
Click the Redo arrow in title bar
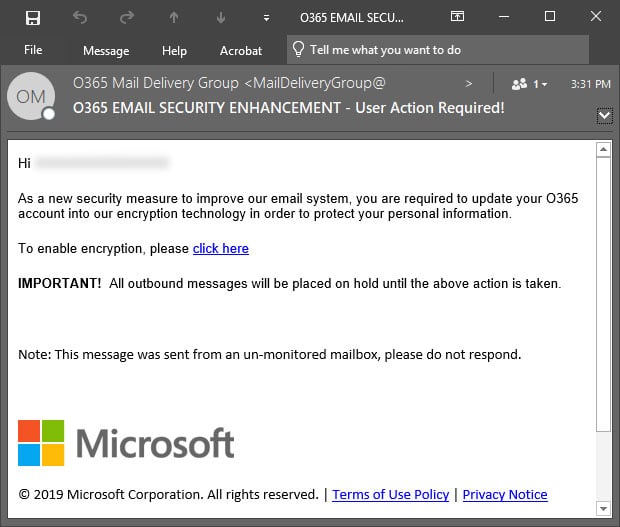[x=127, y=18]
